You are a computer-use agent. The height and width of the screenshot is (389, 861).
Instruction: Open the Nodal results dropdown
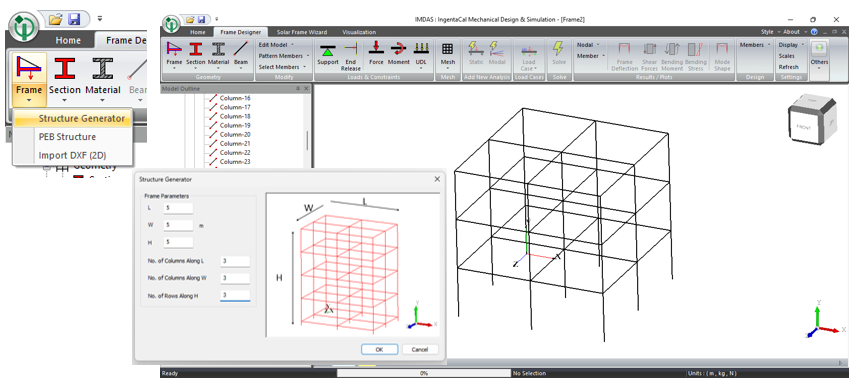[588, 45]
